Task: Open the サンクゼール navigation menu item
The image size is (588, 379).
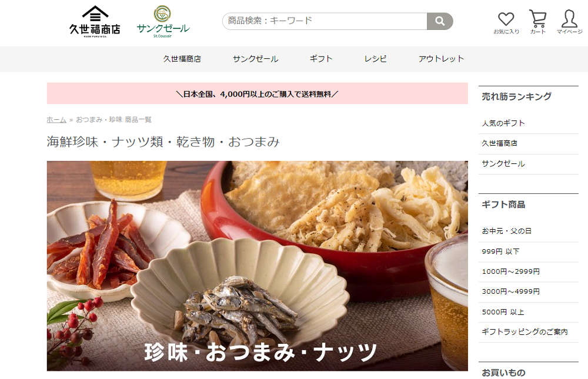Action: tap(255, 59)
